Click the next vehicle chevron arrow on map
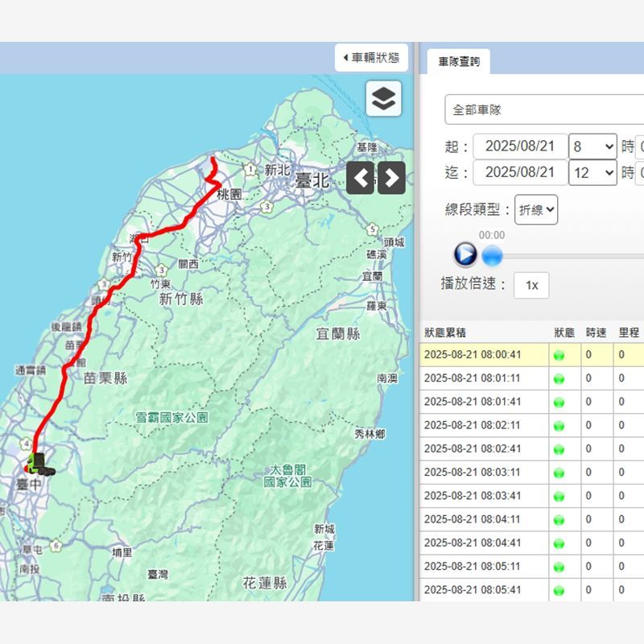644x644 pixels. pyautogui.click(x=390, y=178)
